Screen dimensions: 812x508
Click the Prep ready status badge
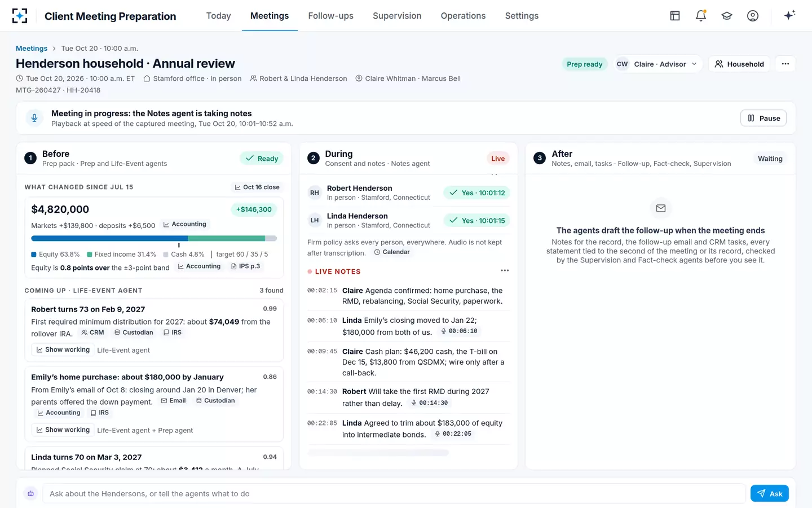tap(585, 64)
